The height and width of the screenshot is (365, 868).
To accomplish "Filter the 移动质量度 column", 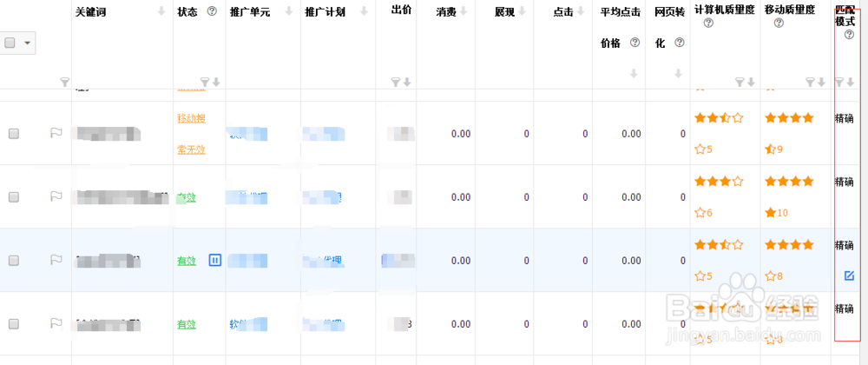I will 810,82.
